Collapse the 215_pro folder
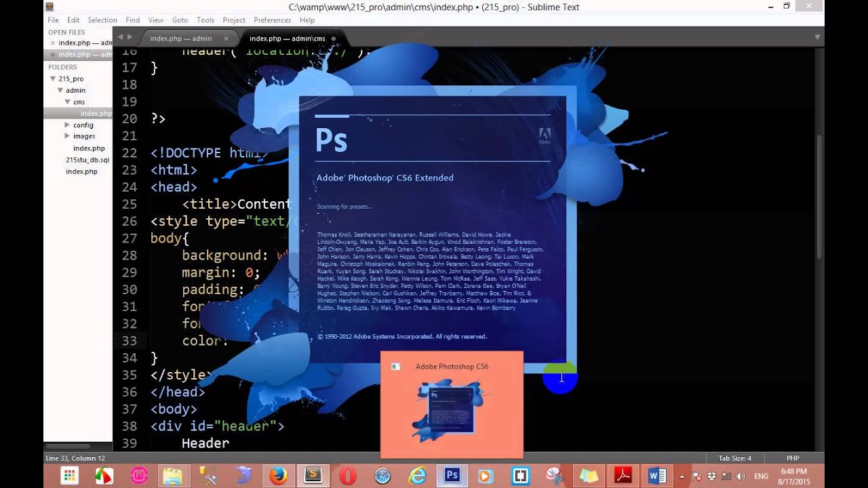 [x=53, y=79]
